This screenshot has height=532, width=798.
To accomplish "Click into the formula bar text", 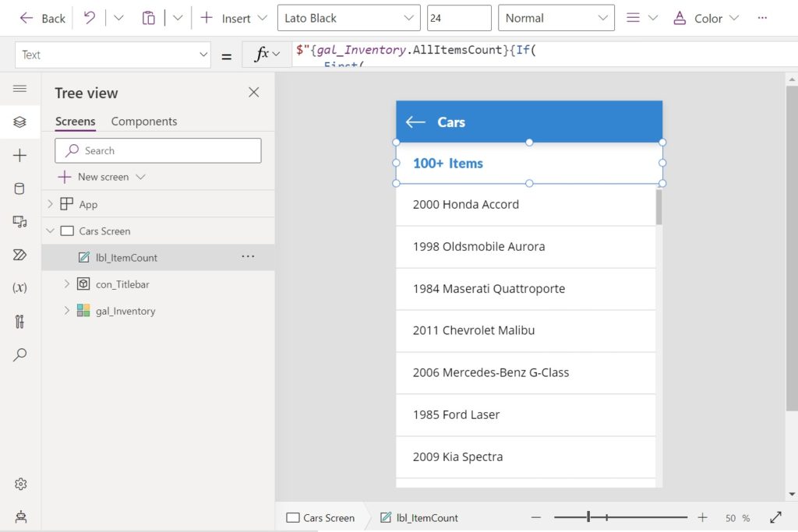I will tap(545, 54).
